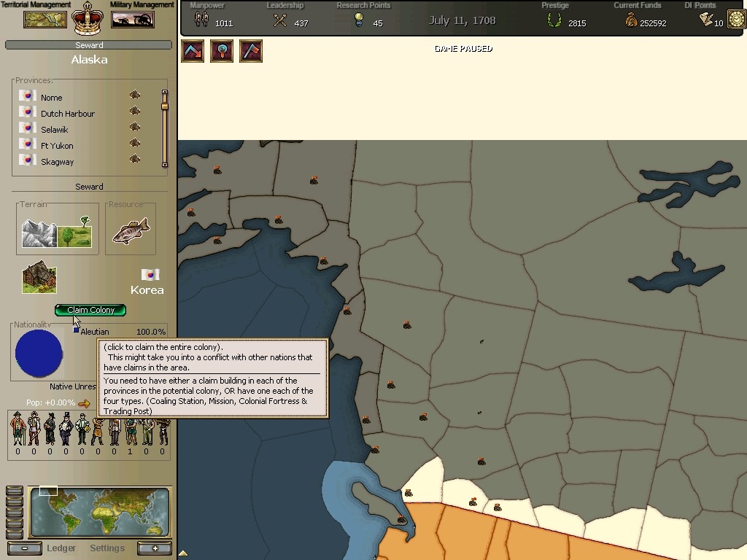This screenshot has height=560, width=747.
Task: Click the mountain terrain icon
Action: click(39, 233)
